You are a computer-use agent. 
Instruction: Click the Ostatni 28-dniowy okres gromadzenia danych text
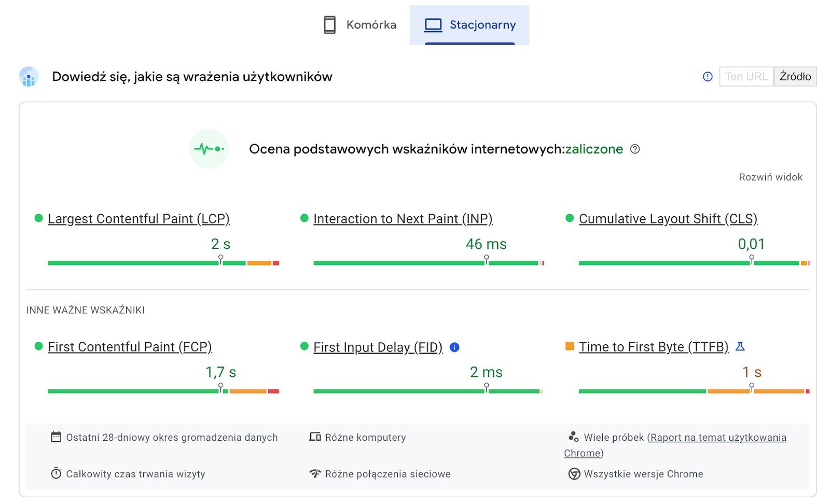tap(172, 438)
